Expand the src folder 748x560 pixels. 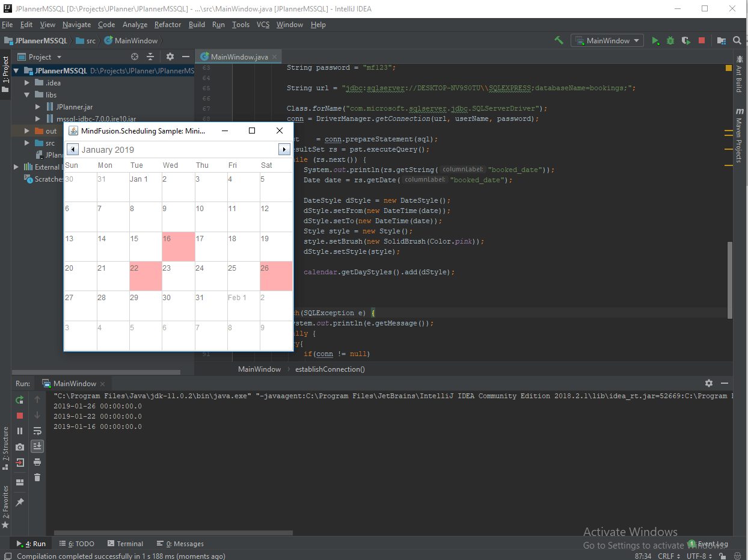(x=27, y=143)
